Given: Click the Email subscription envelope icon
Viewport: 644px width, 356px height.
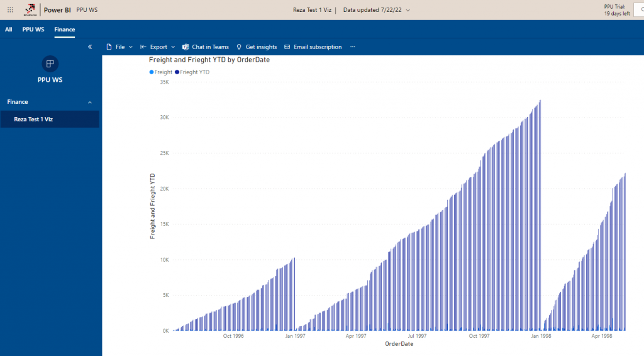Looking at the screenshot, I should click(287, 47).
